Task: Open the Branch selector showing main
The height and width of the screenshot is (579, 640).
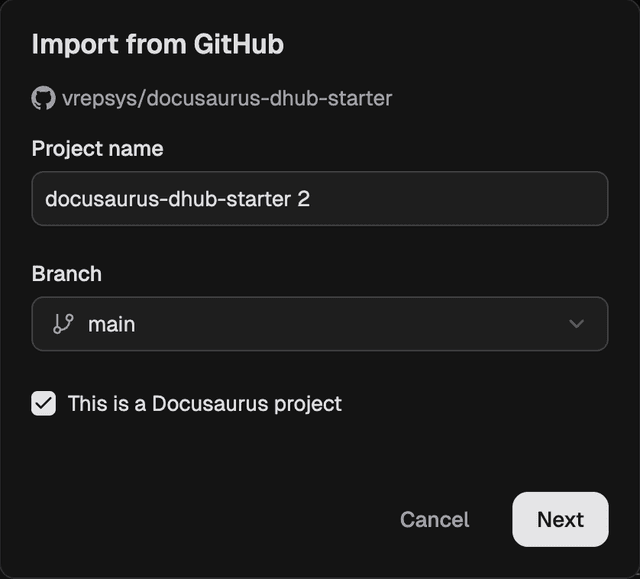Action: [320, 324]
